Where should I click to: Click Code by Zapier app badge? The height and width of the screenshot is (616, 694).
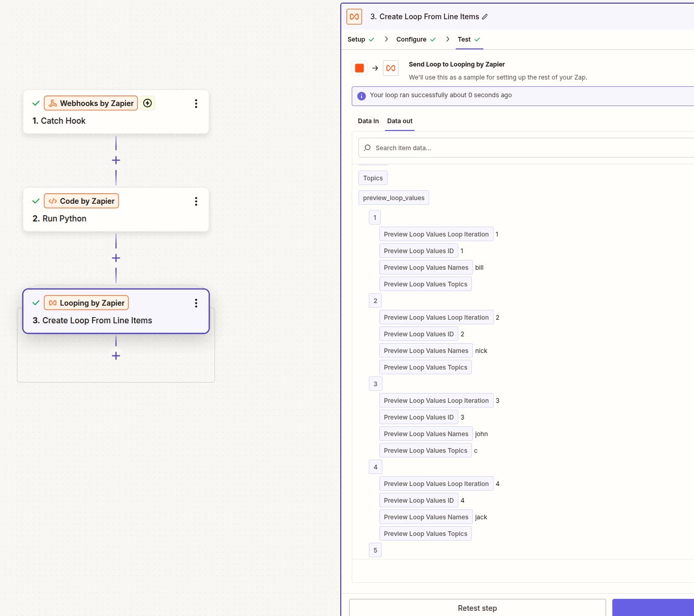tap(82, 201)
